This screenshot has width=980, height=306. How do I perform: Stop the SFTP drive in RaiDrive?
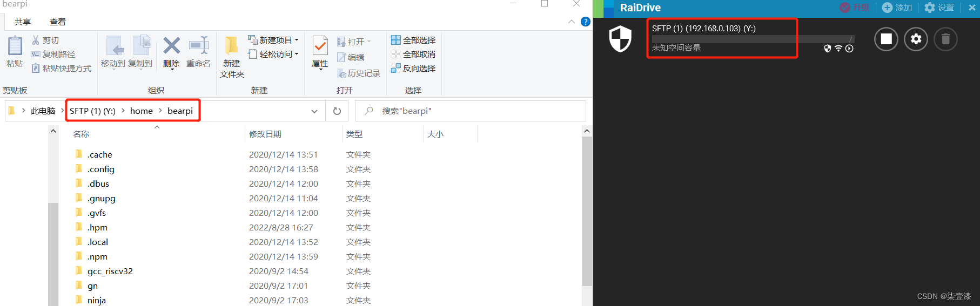[886, 39]
